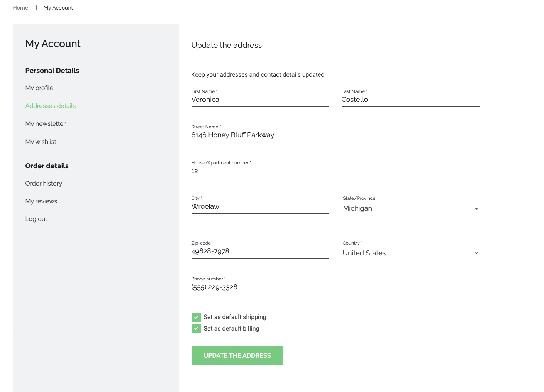Open My newsletter in the sidebar
This screenshot has width=544, height=392.
pos(46,124)
